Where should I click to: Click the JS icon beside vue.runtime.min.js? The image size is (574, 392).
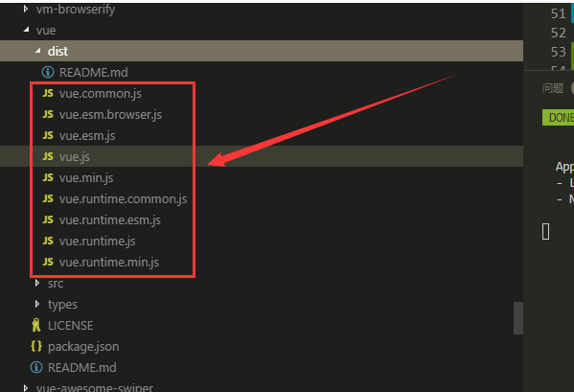48,262
